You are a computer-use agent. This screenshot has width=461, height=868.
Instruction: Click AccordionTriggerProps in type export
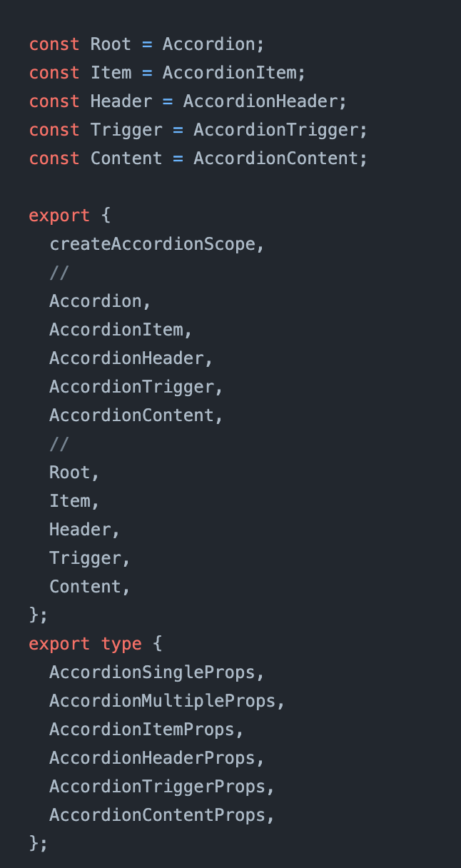pos(156,787)
